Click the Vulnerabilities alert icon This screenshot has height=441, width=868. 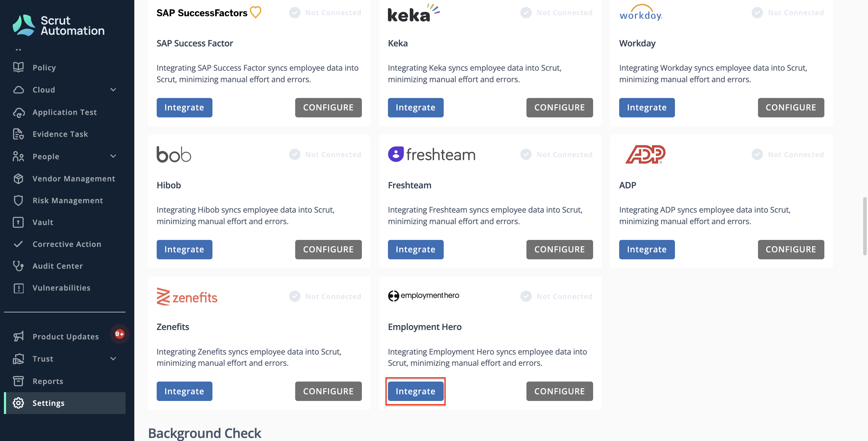click(x=18, y=288)
